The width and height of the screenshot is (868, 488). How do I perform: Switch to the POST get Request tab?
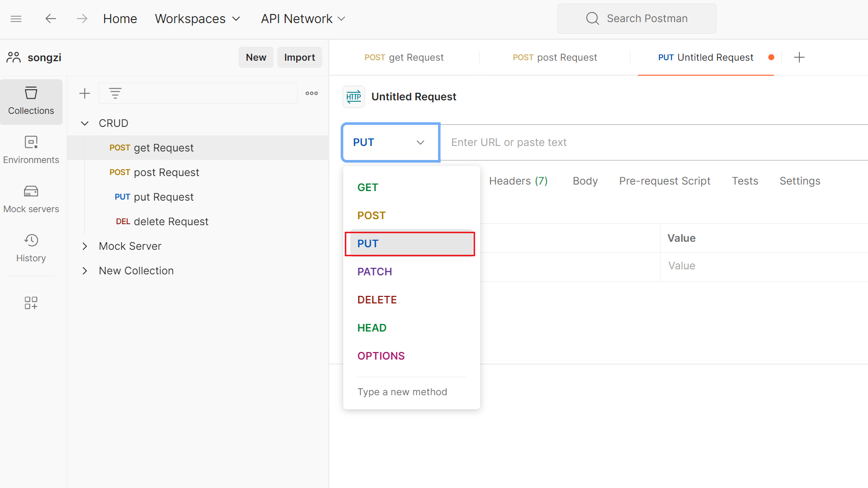coord(404,57)
